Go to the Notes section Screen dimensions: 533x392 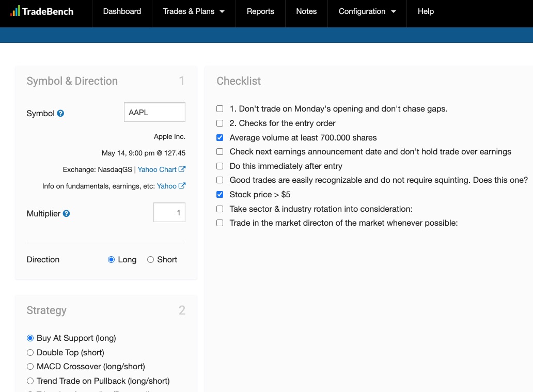point(306,11)
